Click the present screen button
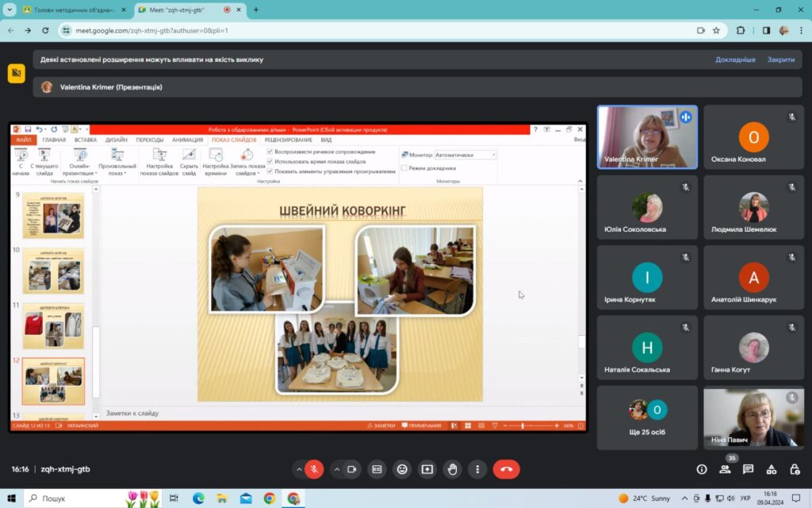The width and height of the screenshot is (812, 508). coord(427,469)
